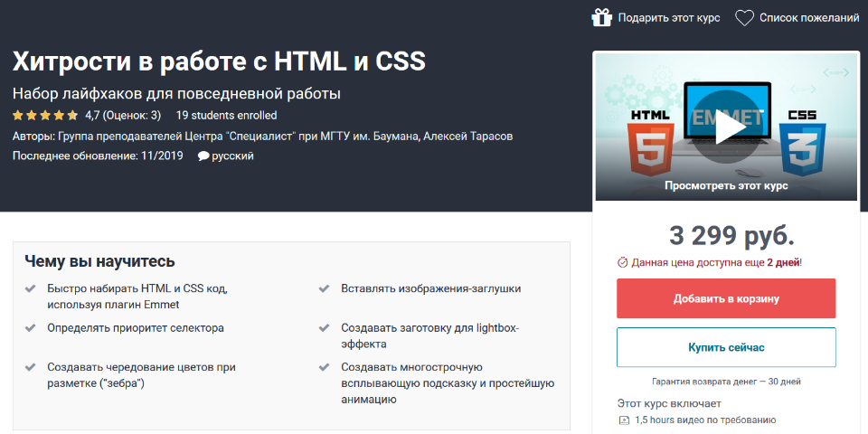Click the speech bubble icon before "русский"
The image size is (868, 434).
pos(203,156)
